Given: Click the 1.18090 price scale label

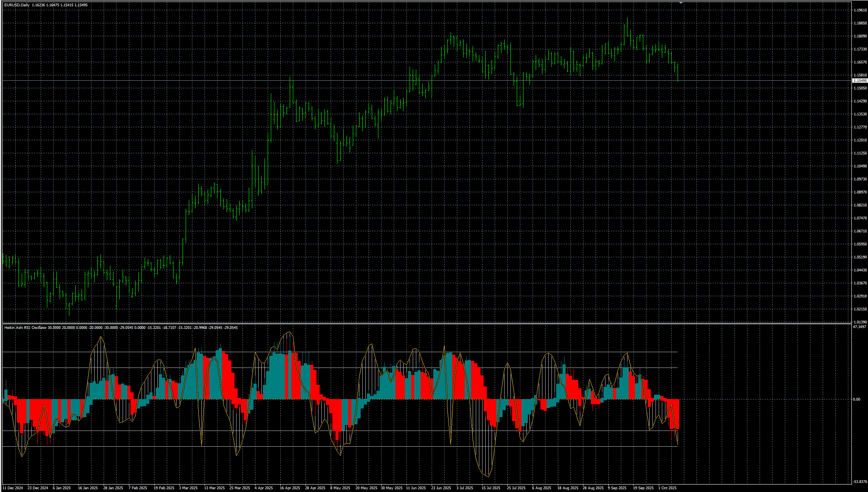Looking at the screenshot, I should [860, 36].
